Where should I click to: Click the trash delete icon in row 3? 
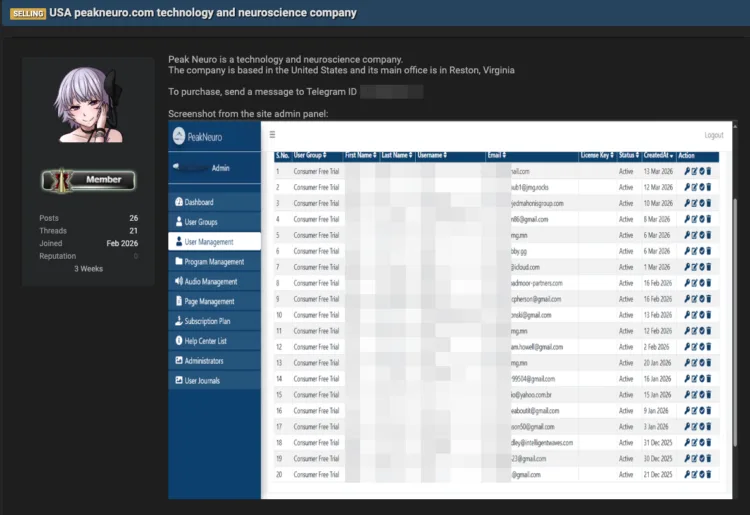point(708,203)
